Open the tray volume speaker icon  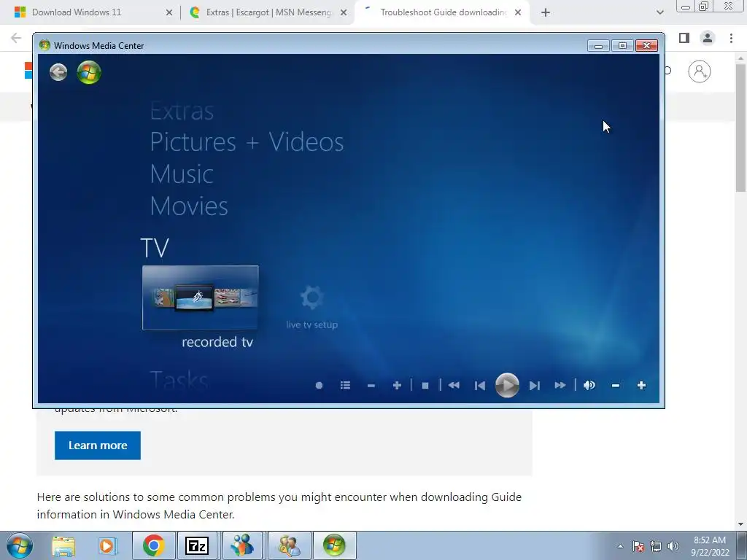tap(673, 546)
